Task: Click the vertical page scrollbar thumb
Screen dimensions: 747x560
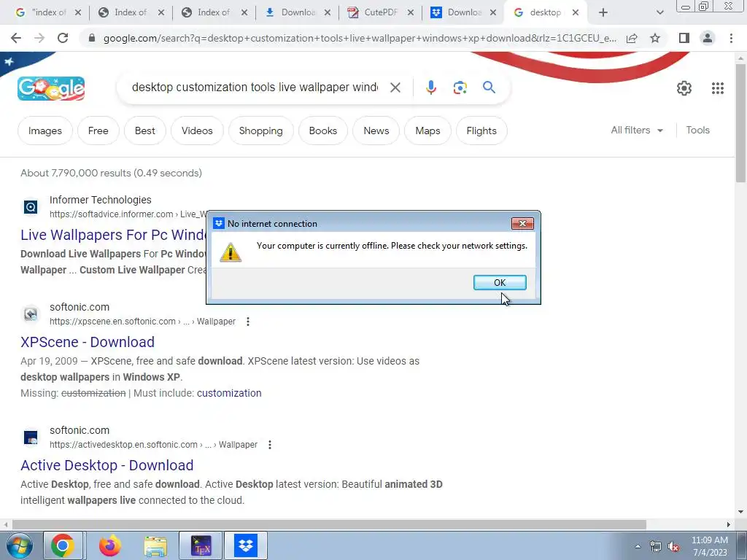Action: pyautogui.click(x=741, y=122)
